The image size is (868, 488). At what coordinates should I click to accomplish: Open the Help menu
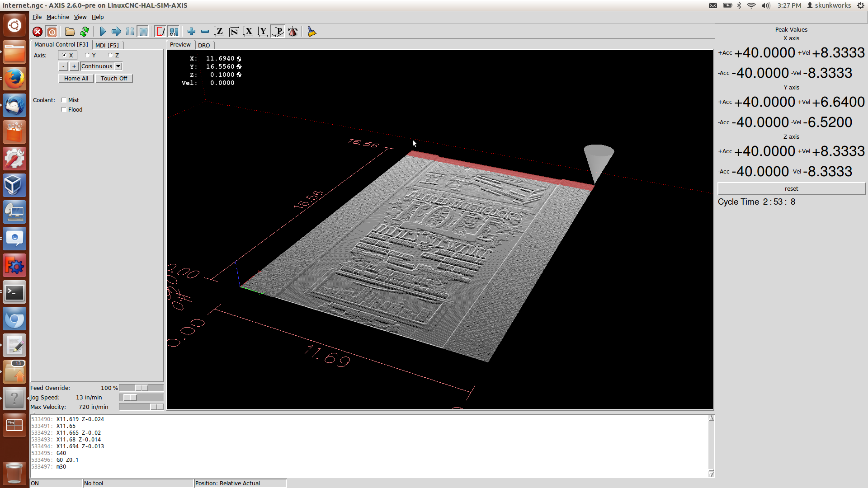(98, 17)
